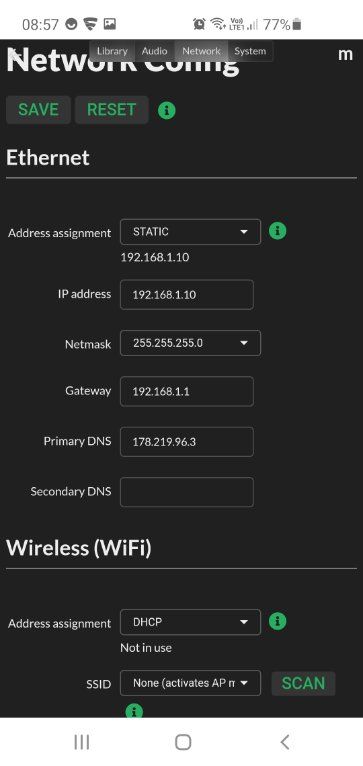363x766 pixels.
Task: Tap Android recent apps icon
Action: point(81,742)
